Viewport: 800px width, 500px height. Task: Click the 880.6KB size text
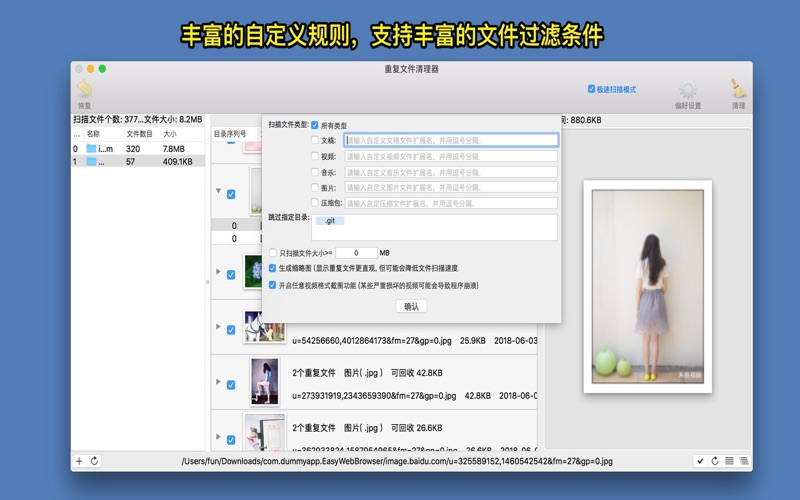pyautogui.click(x=585, y=120)
